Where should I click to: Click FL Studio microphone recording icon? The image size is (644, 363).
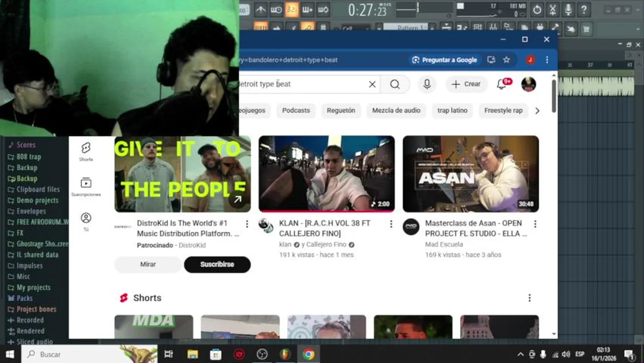[568, 10]
